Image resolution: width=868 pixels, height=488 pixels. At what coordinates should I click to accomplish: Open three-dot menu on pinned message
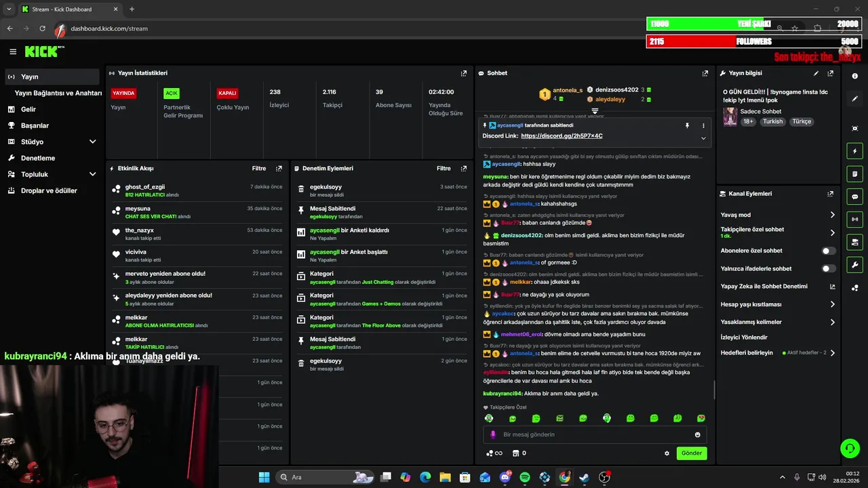[703, 125]
